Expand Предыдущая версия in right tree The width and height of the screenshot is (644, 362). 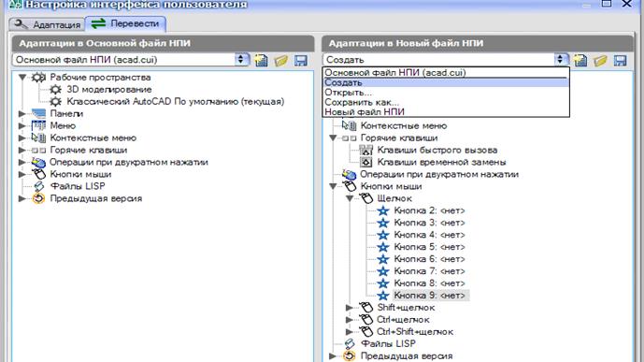point(333,355)
